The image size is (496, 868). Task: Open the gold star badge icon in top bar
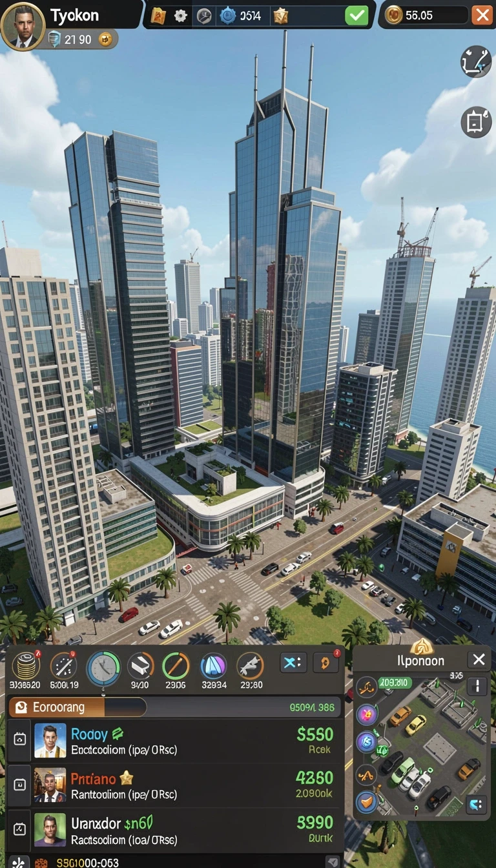click(x=281, y=15)
